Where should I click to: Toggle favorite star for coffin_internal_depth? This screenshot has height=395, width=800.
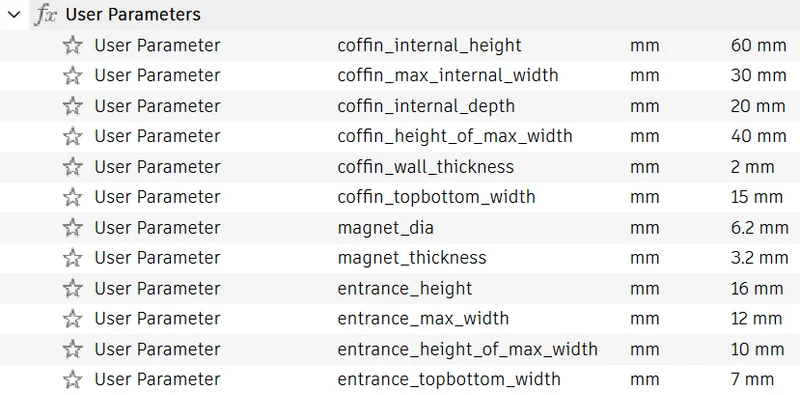coord(72,106)
